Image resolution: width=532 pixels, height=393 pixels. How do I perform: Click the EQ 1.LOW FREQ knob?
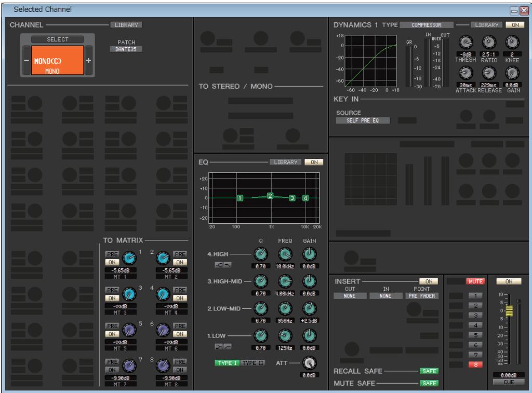(285, 335)
